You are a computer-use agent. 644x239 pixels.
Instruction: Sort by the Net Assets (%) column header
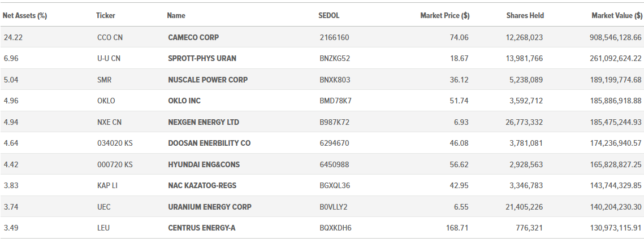(25, 16)
